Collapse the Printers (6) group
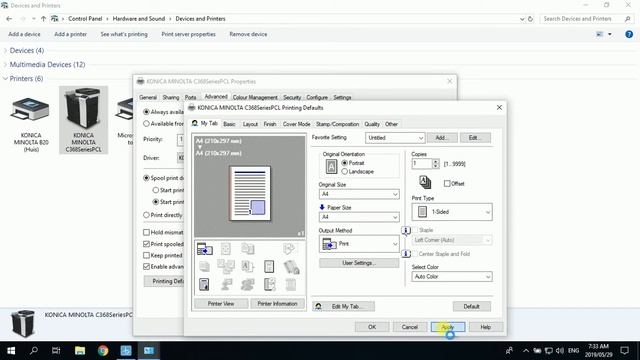640x360 pixels. 5,78
